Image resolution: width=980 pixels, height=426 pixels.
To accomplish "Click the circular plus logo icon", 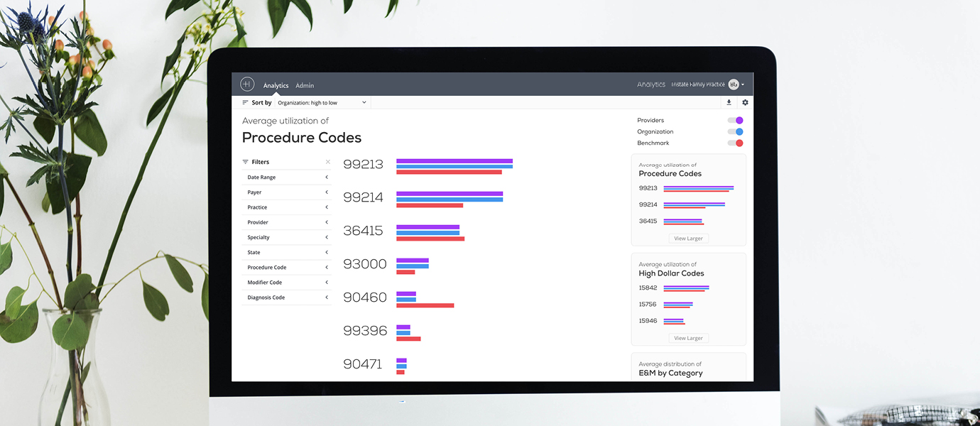I will coord(247,84).
